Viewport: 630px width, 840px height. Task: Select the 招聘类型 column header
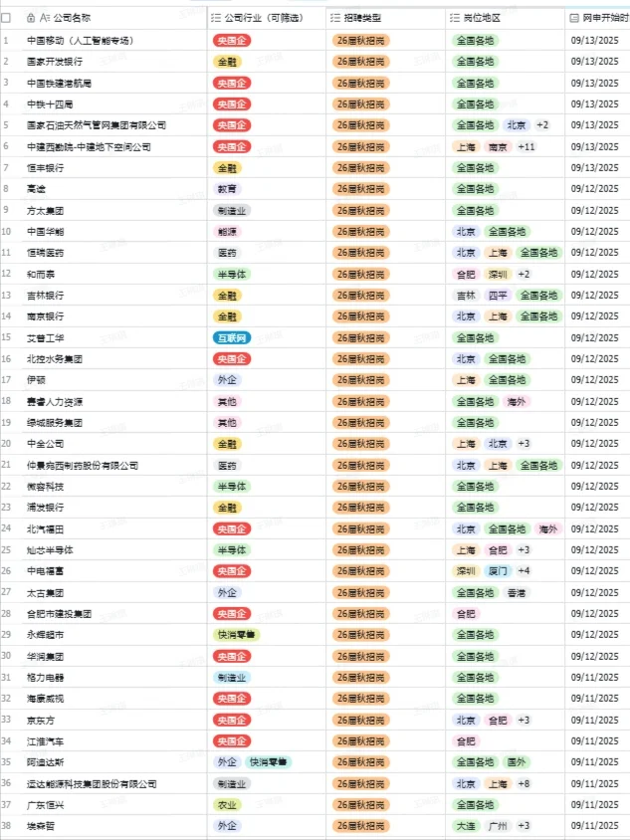pos(386,18)
